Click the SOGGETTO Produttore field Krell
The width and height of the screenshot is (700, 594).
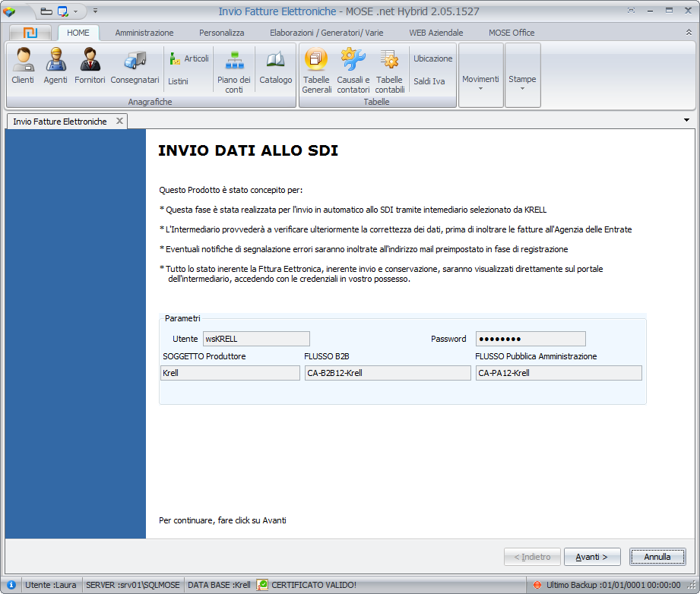230,373
